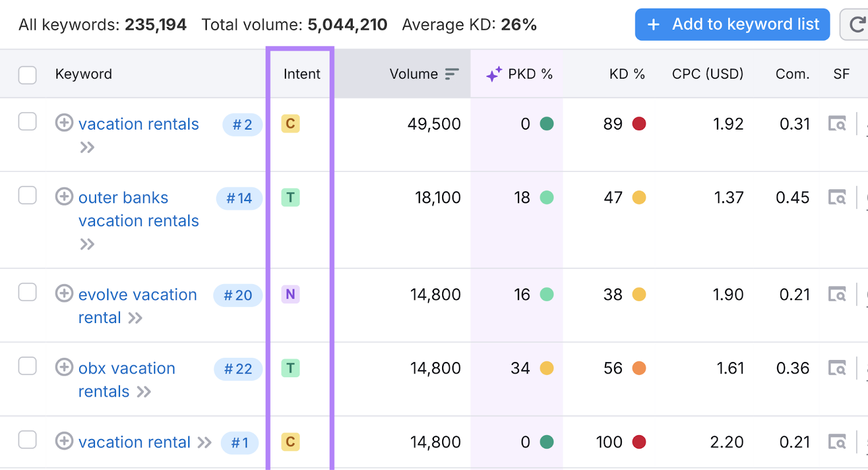Expand chevrons under outer banks vacation rentals
Screen dimensions: 868x470
point(87,244)
